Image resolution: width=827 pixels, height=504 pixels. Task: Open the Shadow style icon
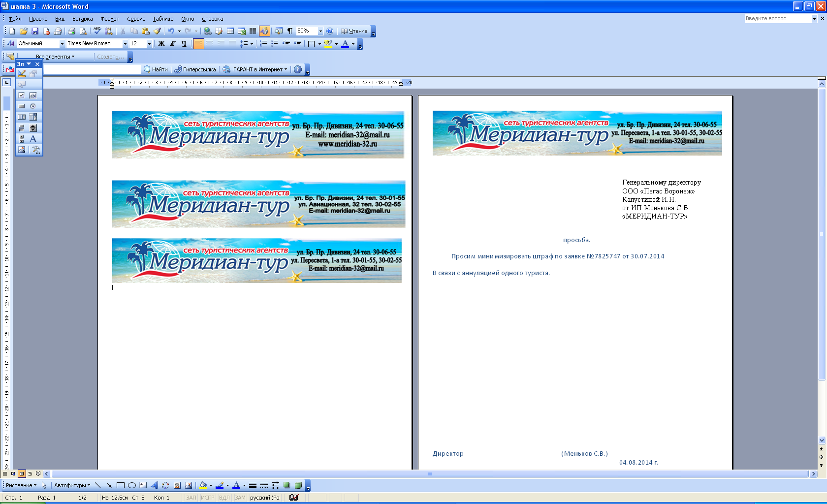(286, 485)
